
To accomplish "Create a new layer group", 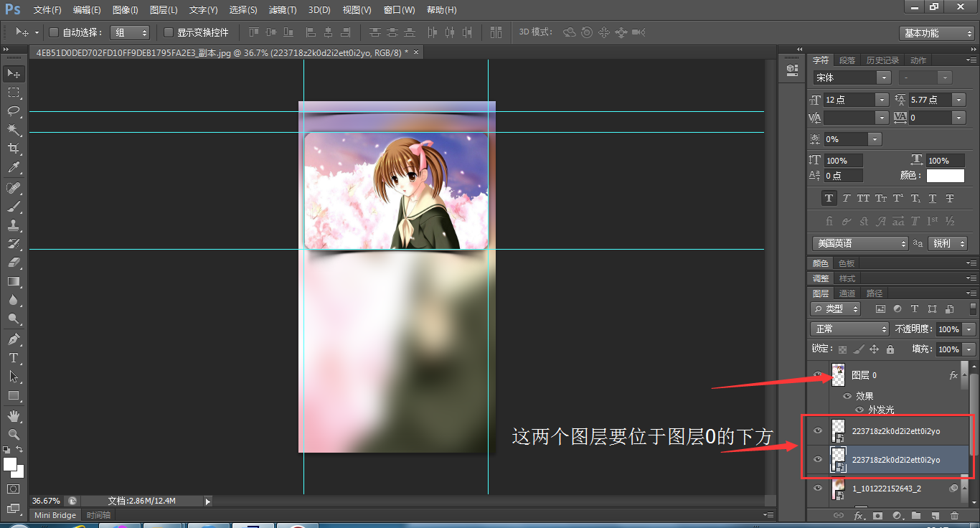I will click(x=916, y=516).
